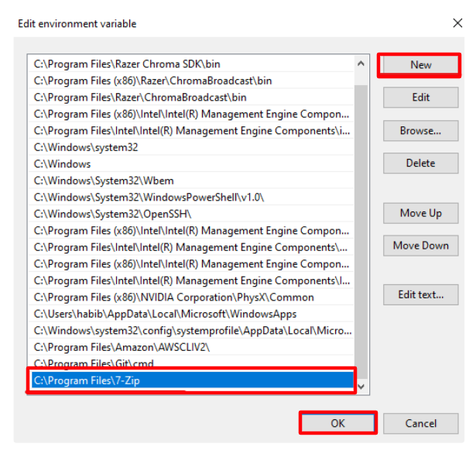Click the Edit button
The image size is (476, 454).
pos(420,98)
